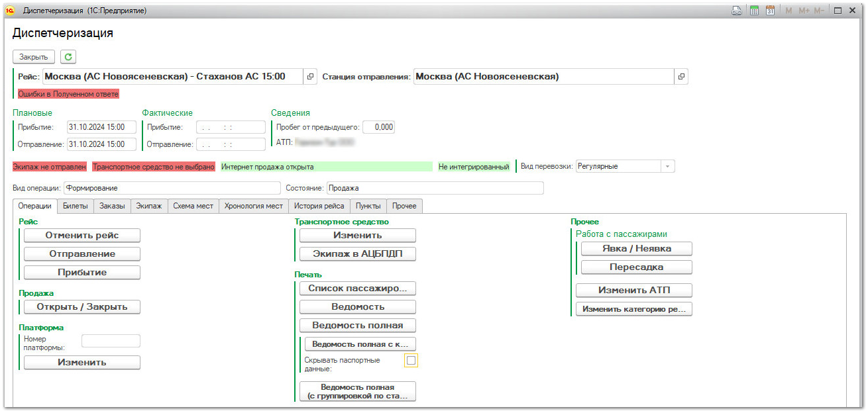Toggle the Скрывать паспортные данные checkbox
The height and width of the screenshot is (413, 868).
[411, 361]
